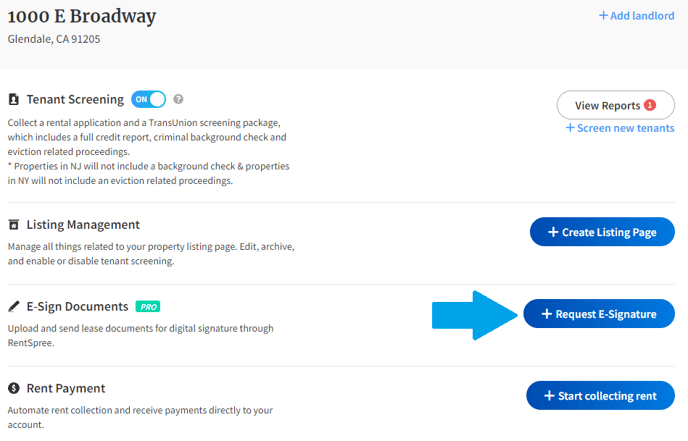The width and height of the screenshot is (688, 441).
Task: Click the help question mark icon
Action: point(178,99)
